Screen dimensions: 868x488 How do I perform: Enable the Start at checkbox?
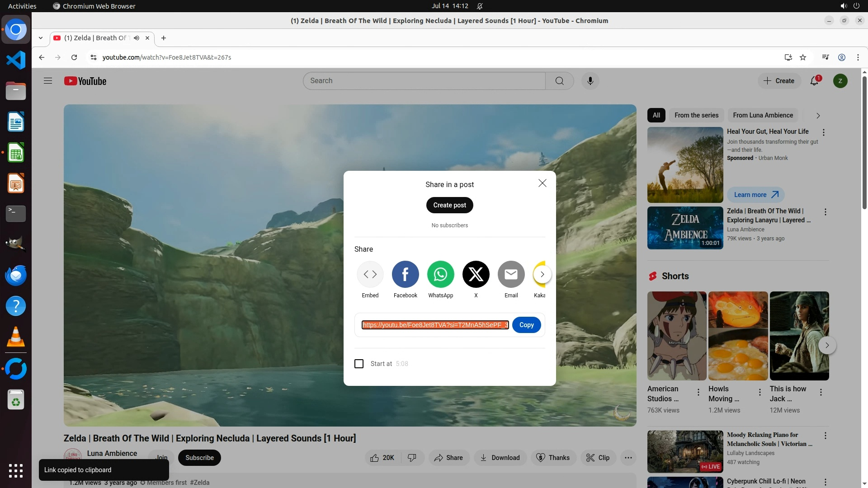tap(359, 364)
